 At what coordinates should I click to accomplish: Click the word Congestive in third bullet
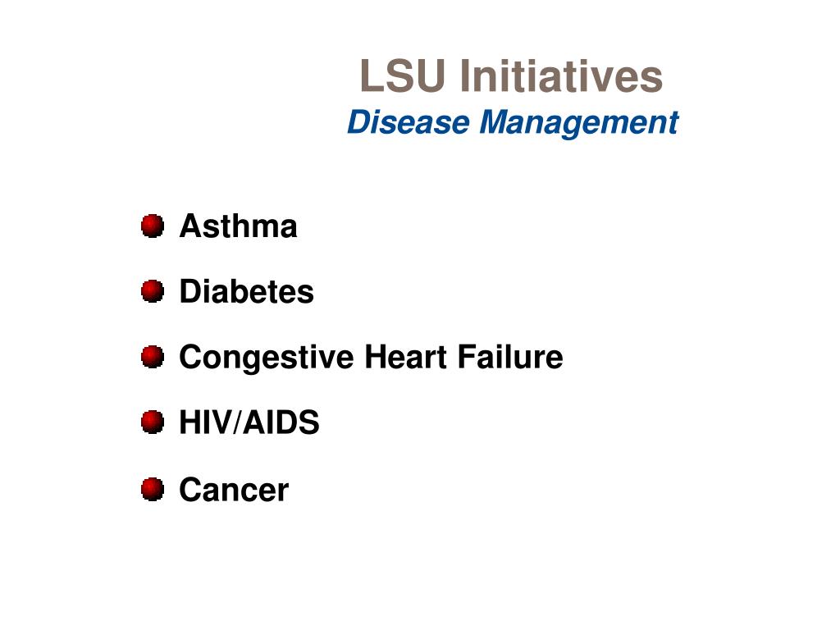pyautogui.click(x=267, y=358)
